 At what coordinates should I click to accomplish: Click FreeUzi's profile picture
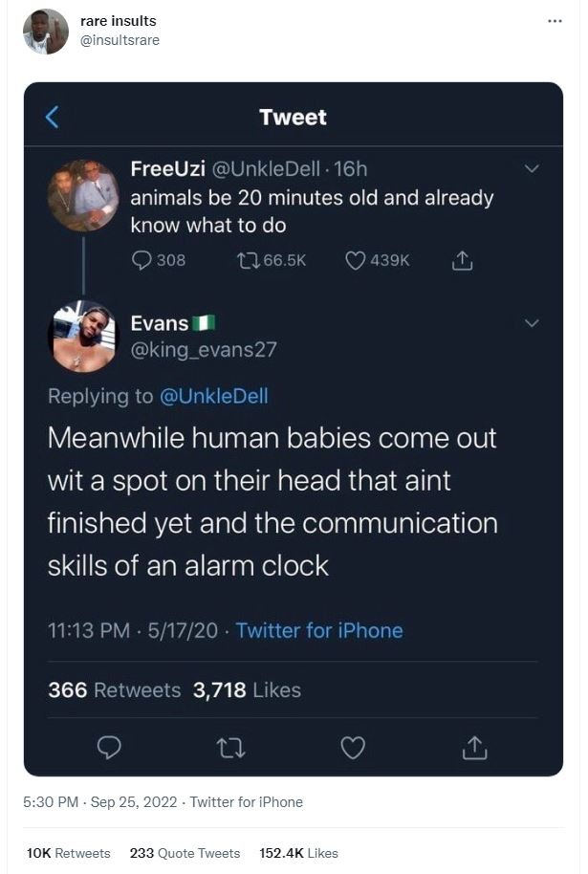(x=85, y=201)
